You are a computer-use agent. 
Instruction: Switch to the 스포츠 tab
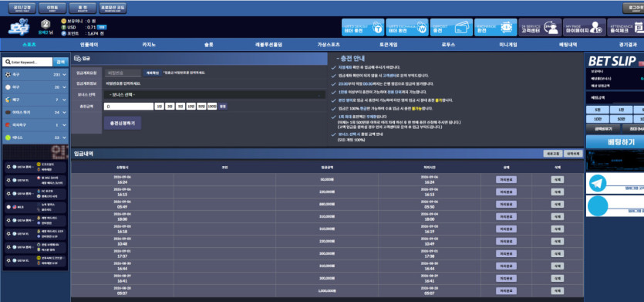pos(29,45)
